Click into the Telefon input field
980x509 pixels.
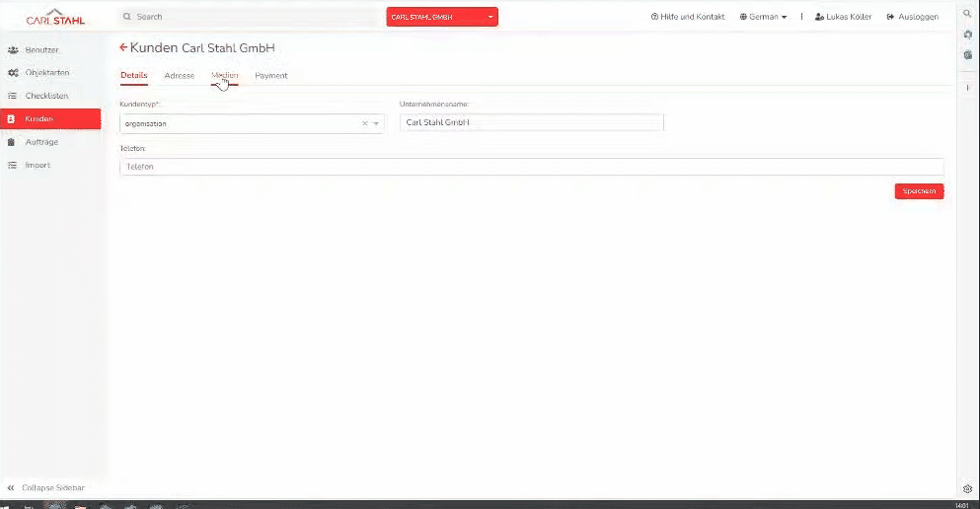coord(531,167)
